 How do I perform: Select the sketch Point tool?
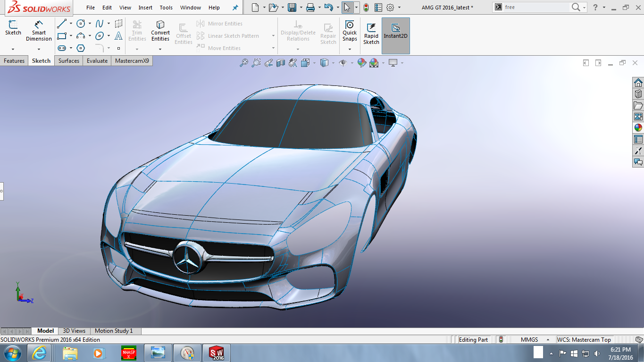point(118,48)
